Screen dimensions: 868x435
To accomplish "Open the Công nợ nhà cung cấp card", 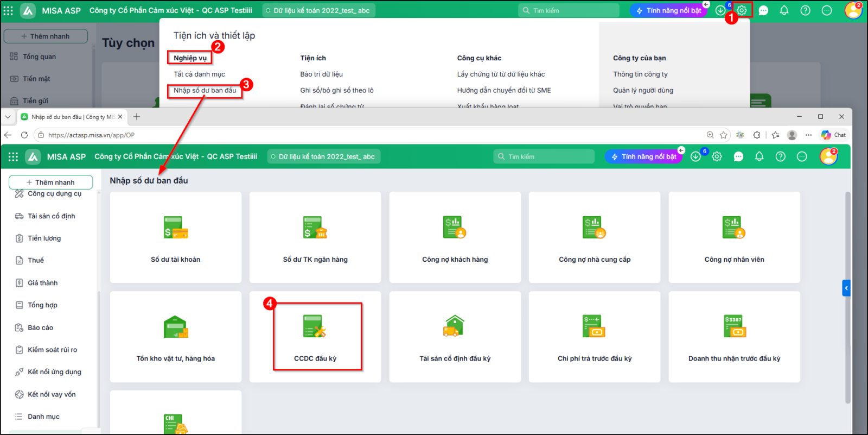I will click(x=595, y=237).
